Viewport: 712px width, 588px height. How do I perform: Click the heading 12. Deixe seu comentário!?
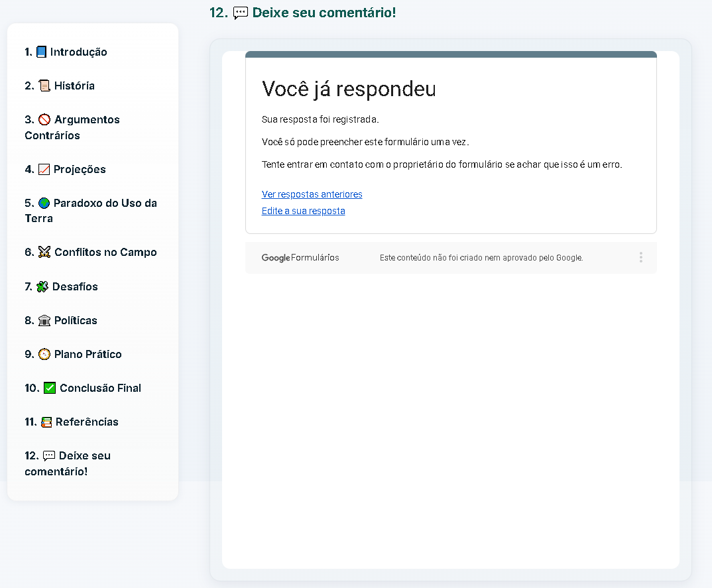point(302,13)
